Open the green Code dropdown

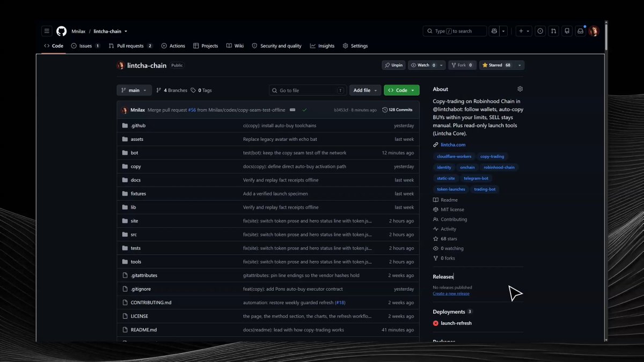pyautogui.click(x=401, y=90)
